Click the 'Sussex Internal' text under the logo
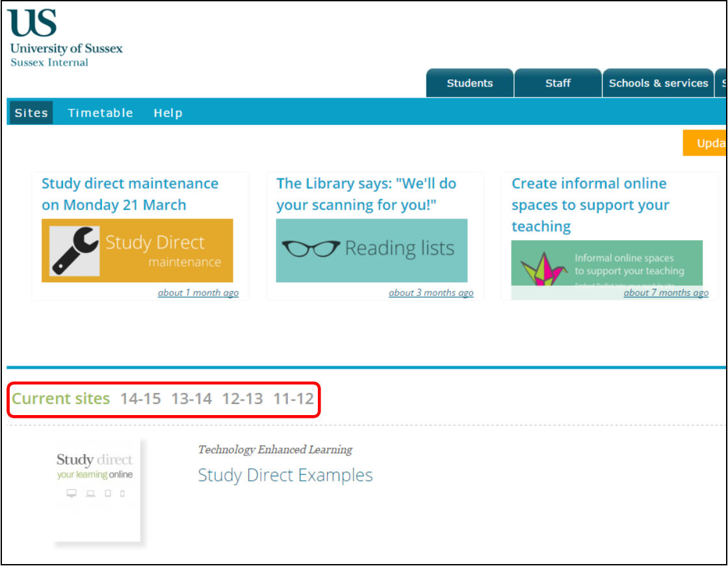728x566 pixels. click(49, 62)
